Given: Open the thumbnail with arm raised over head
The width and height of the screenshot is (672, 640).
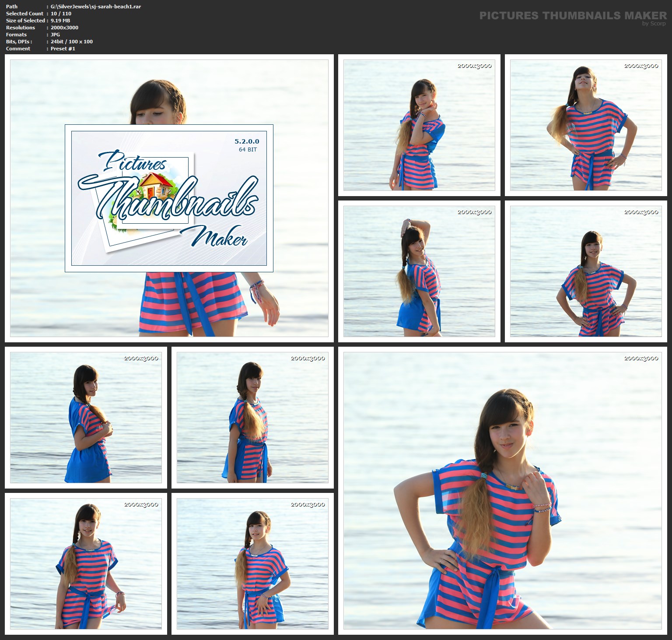Looking at the screenshot, I should coord(419,271).
